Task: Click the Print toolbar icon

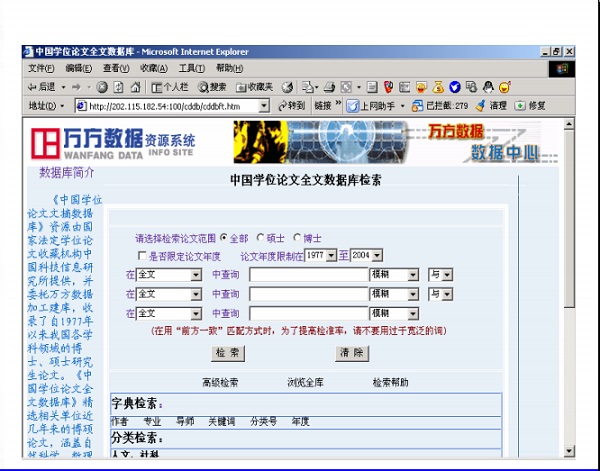Action: pos(329,87)
